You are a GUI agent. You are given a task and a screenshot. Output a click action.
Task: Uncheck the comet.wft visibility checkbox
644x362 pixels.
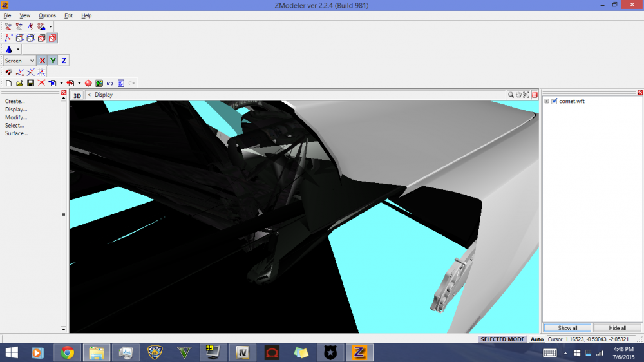click(554, 101)
